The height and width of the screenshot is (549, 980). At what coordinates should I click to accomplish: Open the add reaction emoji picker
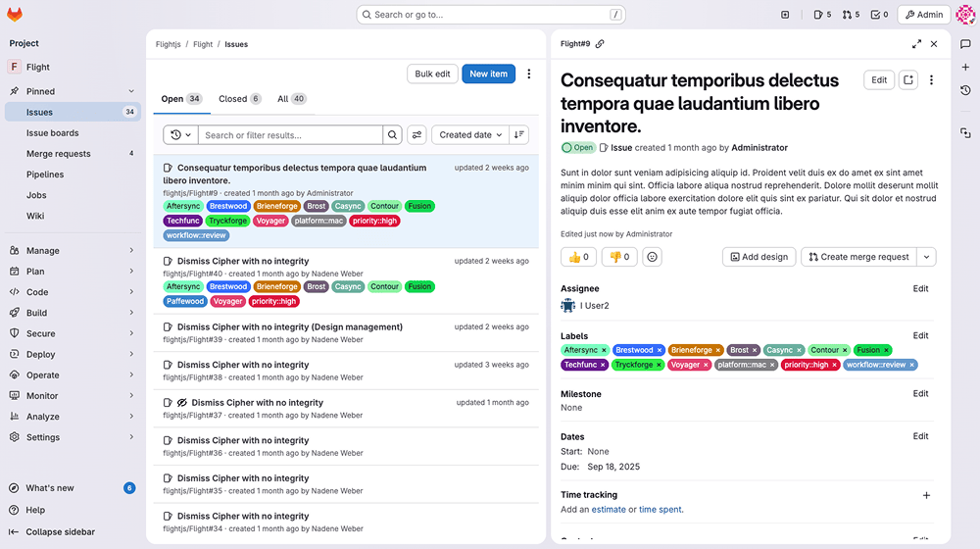click(652, 257)
